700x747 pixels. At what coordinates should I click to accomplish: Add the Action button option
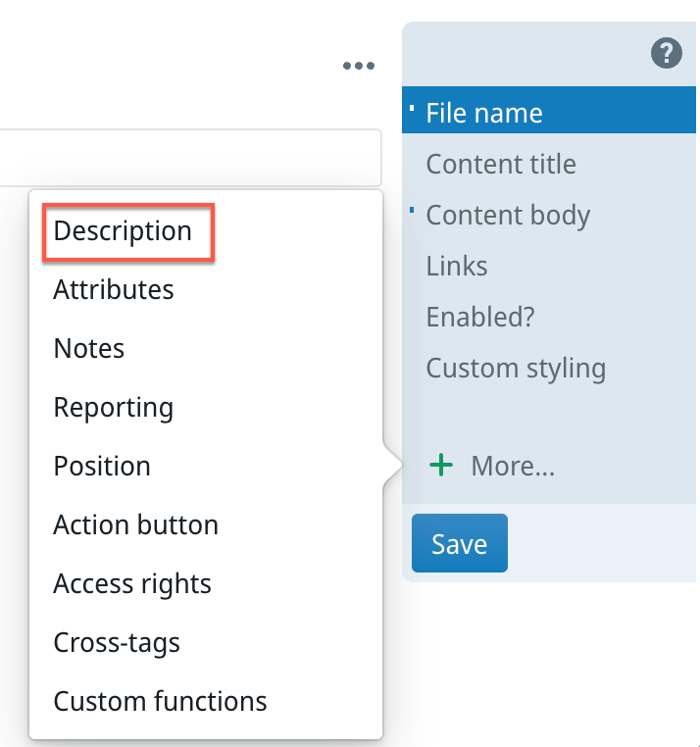[x=135, y=525]
